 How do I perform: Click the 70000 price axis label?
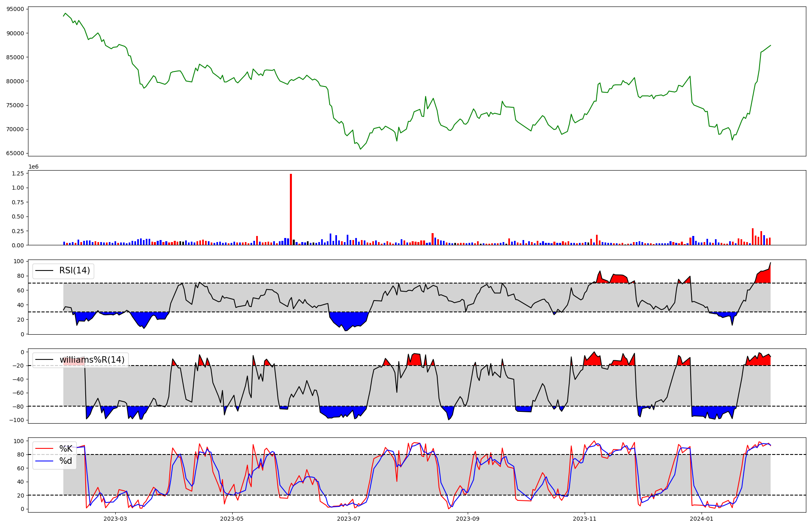coord(15,130)
